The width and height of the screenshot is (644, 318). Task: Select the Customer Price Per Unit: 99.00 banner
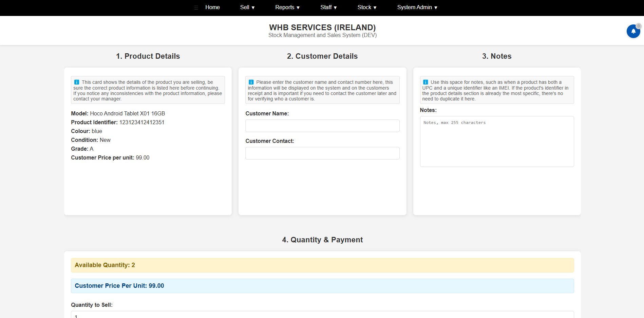pyautogui.click(x=322, y=286)
